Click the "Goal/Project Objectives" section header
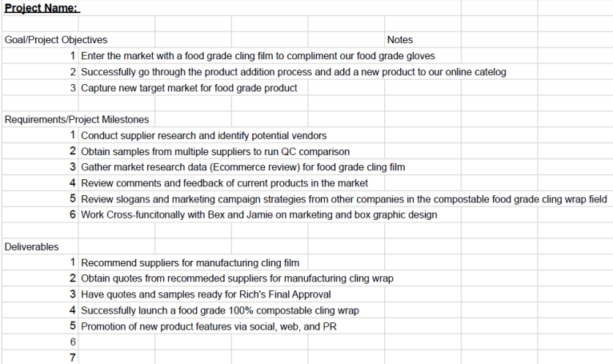This screenshot has width=613, height=364. click(x=56, y=39)
